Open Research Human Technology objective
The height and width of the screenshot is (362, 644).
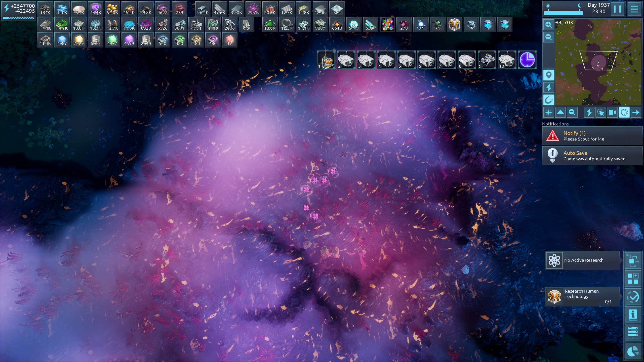coord(582,297)
